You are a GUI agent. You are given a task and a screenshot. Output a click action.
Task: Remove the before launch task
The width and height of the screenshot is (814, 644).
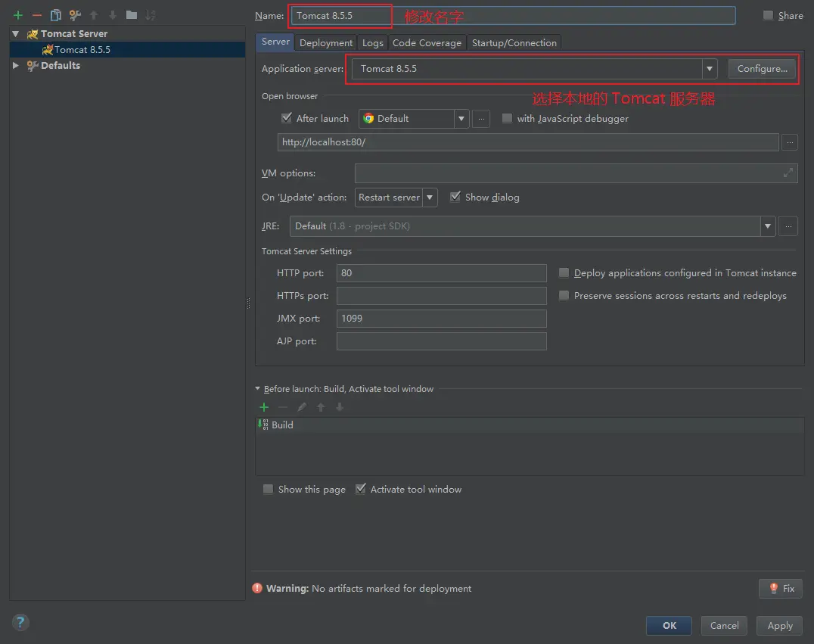pyautogui.click(x=283, y=407)
